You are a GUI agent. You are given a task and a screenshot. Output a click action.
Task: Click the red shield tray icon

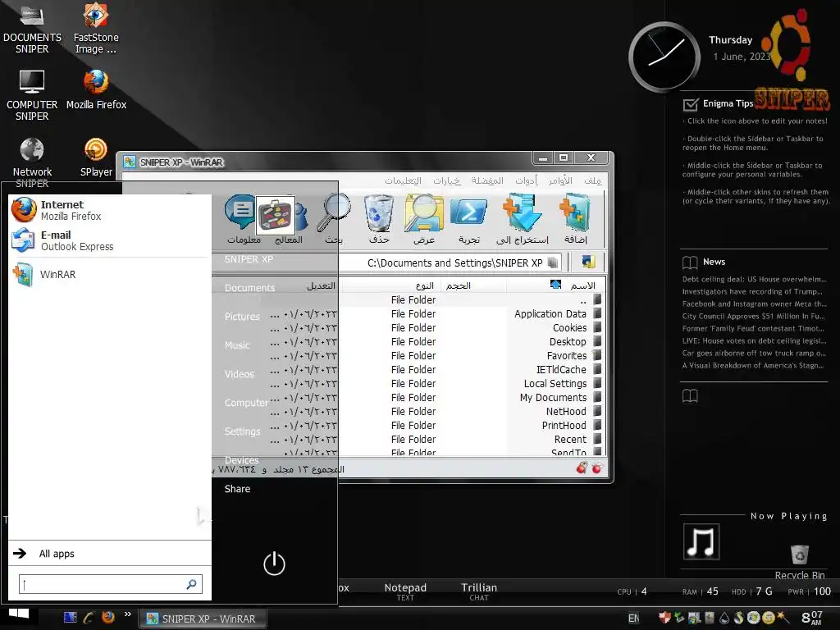664,618
